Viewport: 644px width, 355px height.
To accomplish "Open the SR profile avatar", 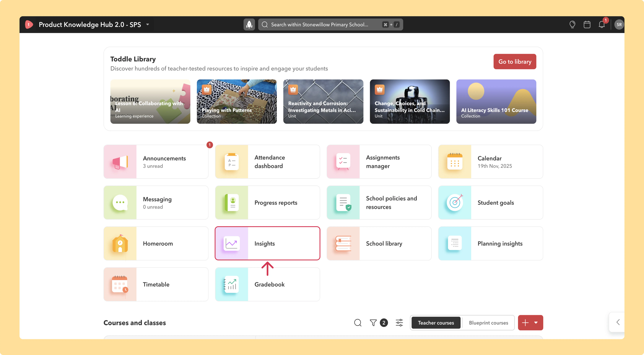I will (619, 24).
